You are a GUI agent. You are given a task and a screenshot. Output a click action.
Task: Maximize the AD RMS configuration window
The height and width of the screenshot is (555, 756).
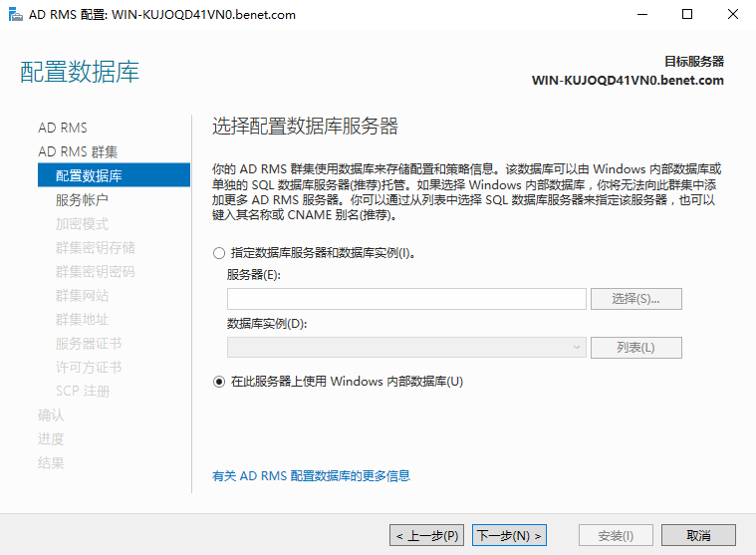pyautogui.click(x=687, y=15)
